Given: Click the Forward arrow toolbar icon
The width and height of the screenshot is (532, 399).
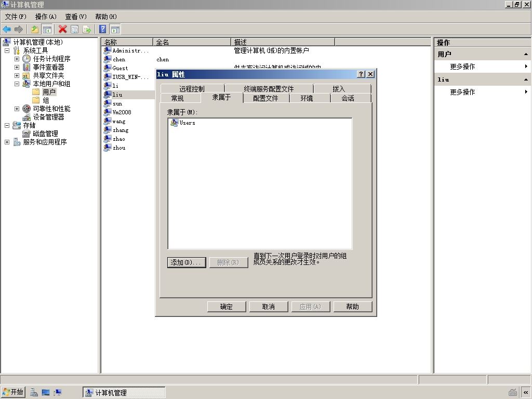Looking at the screenshot, I should pyautogui.click(x=19, y=30).
